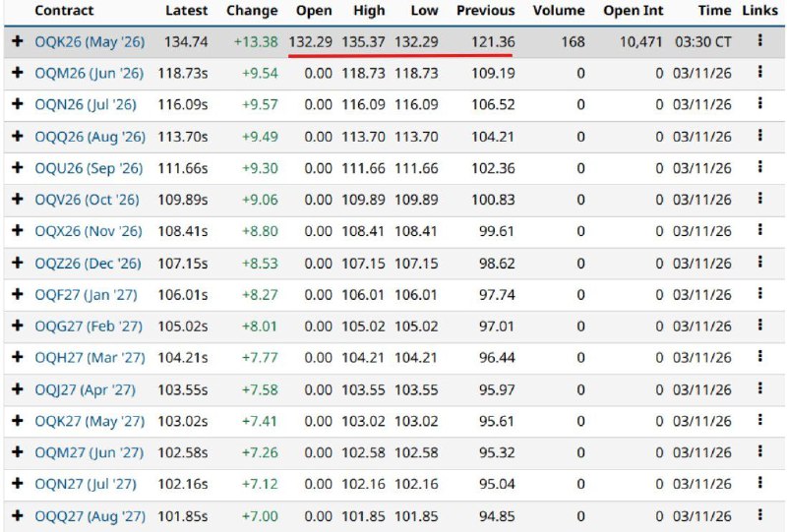Expand the OQN26 Jul '26 contract row

coord(17,105)
